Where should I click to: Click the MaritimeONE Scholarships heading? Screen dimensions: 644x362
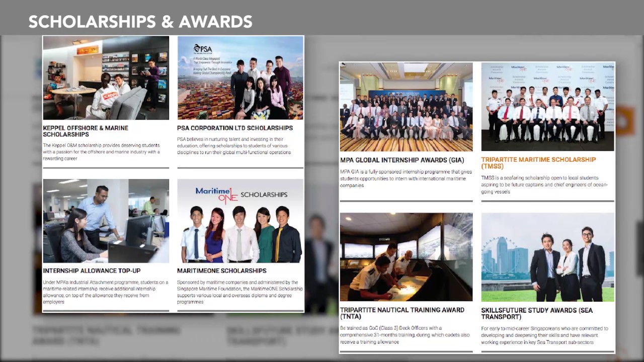(221, 271)
